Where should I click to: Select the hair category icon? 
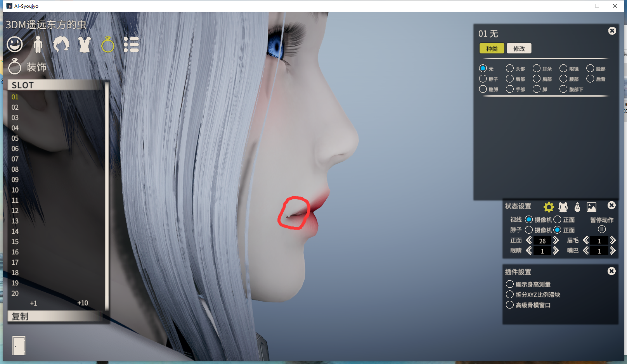61,45
